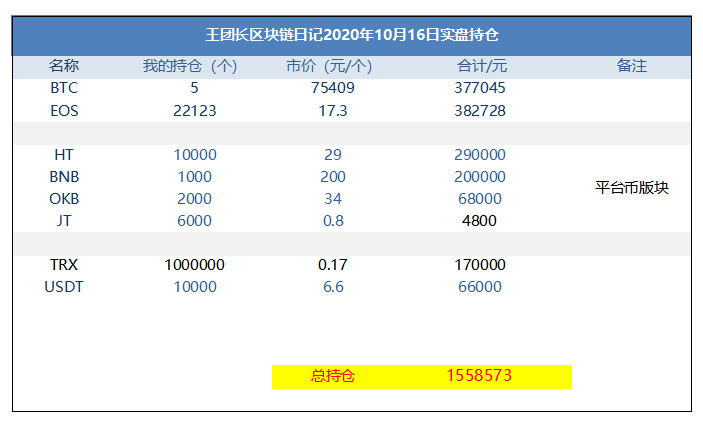Click the JT total 4800
This screenshot has height=423, width=703.
479,221
